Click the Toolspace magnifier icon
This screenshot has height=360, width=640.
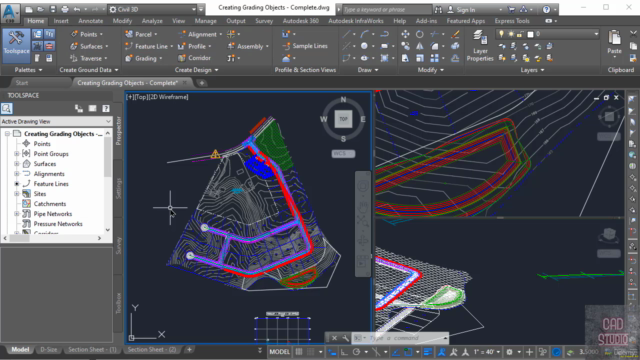[x=7, y=108]
